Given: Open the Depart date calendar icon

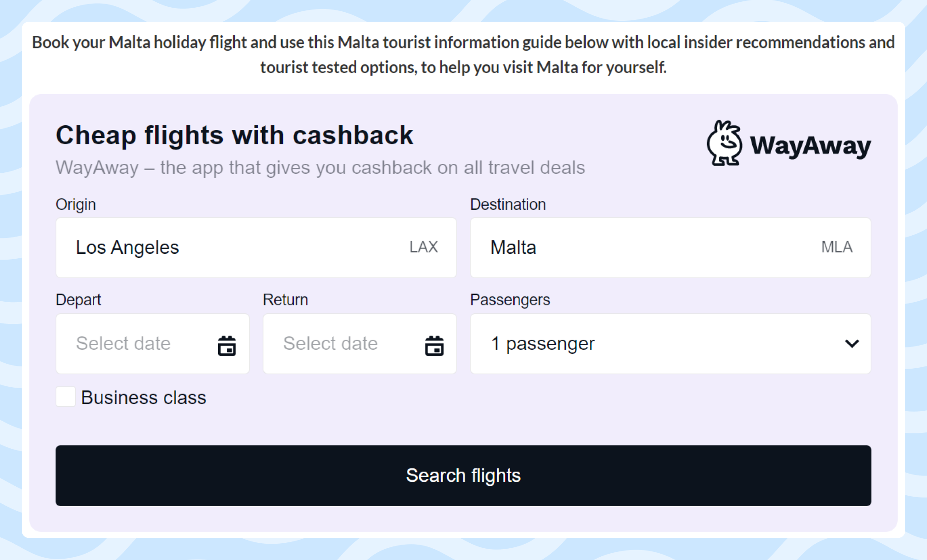Looking at the screenshot, I should click(x=228, y=345).
